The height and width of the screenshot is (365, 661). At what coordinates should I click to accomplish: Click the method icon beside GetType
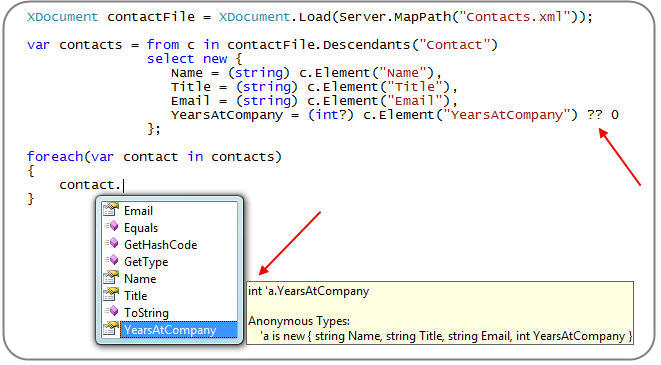(x=112, y=260)
